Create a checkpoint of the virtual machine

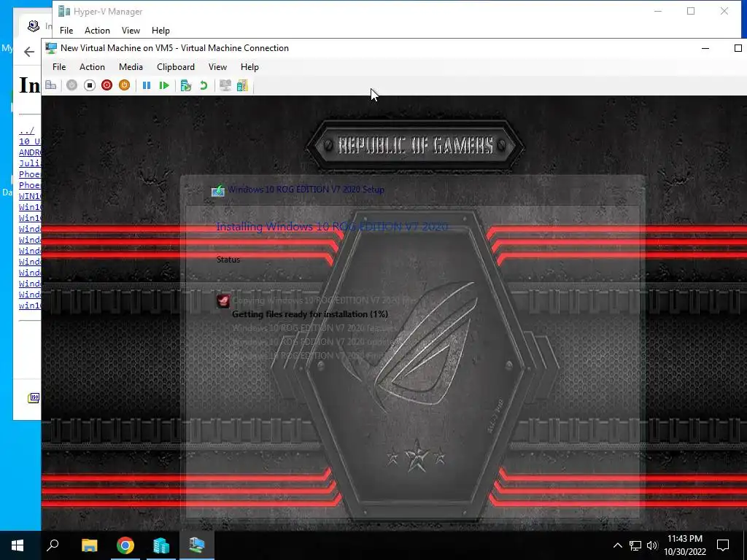(x=186, y=85)
